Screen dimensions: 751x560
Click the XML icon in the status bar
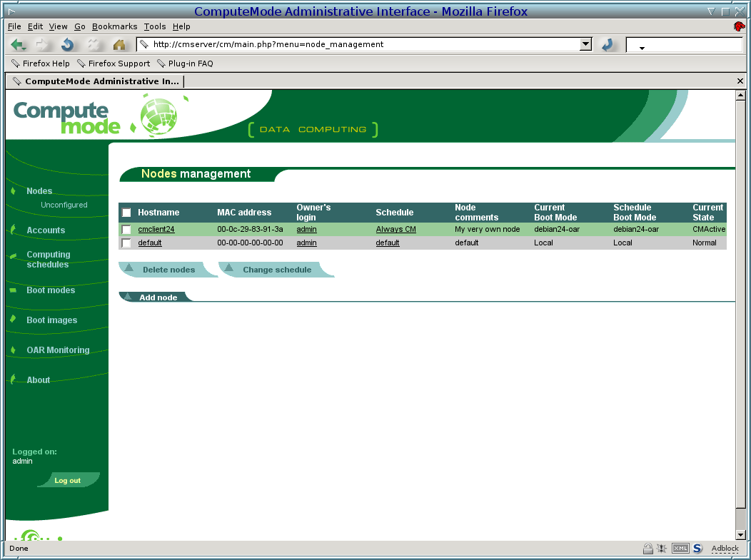coord(680,548)
